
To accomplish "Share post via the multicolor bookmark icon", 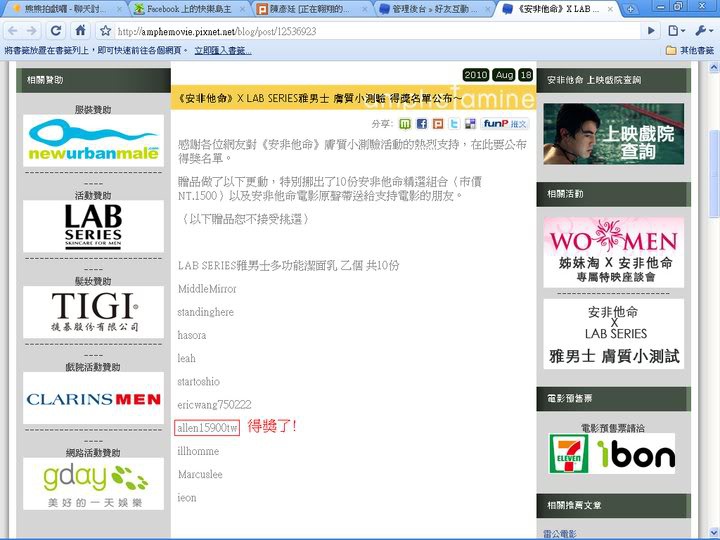I will click(x=470, y=124).
